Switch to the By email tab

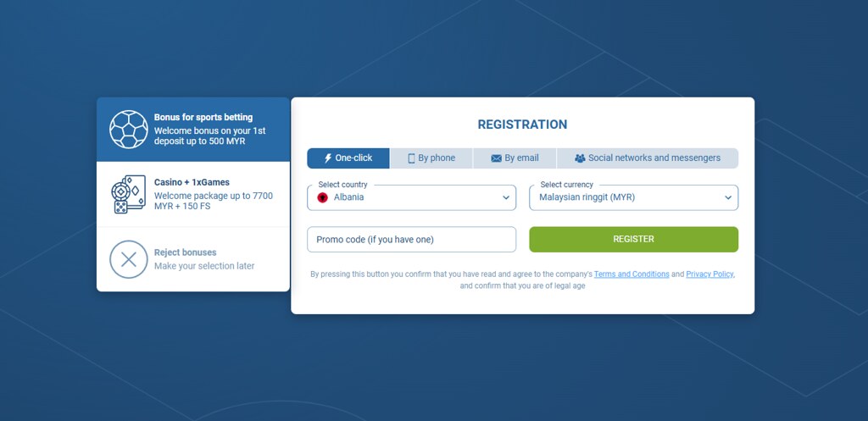pos(515,158)
